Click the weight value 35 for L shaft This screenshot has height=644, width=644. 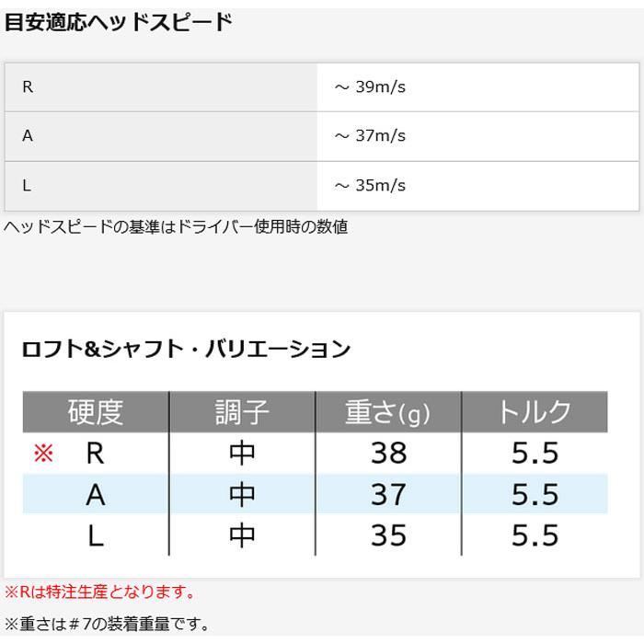point(388,535)
